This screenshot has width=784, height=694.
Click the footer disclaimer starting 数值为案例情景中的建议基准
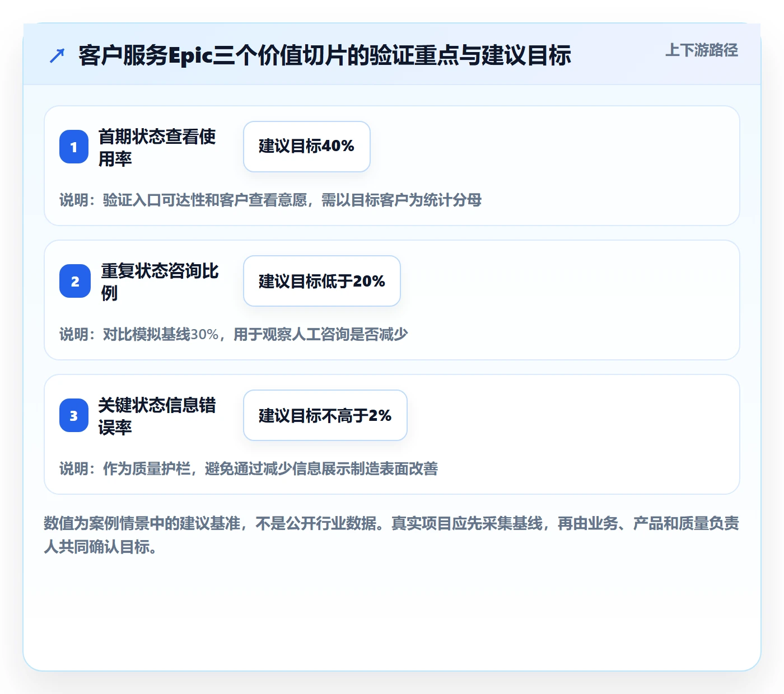pyautogui.click(x=391, y=535)
